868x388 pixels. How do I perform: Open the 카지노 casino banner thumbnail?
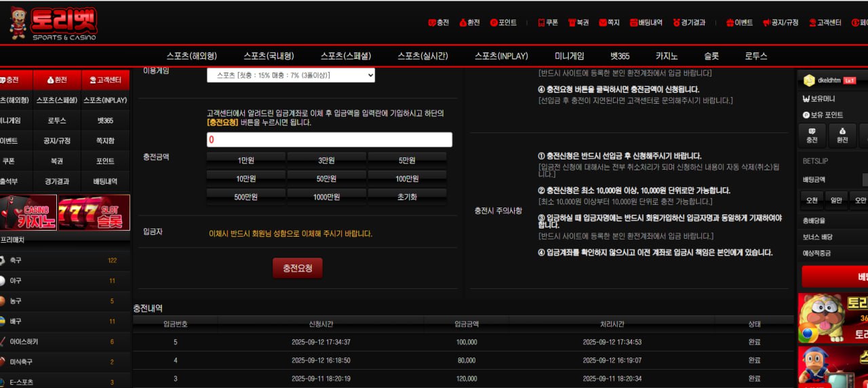coord(28,213)
